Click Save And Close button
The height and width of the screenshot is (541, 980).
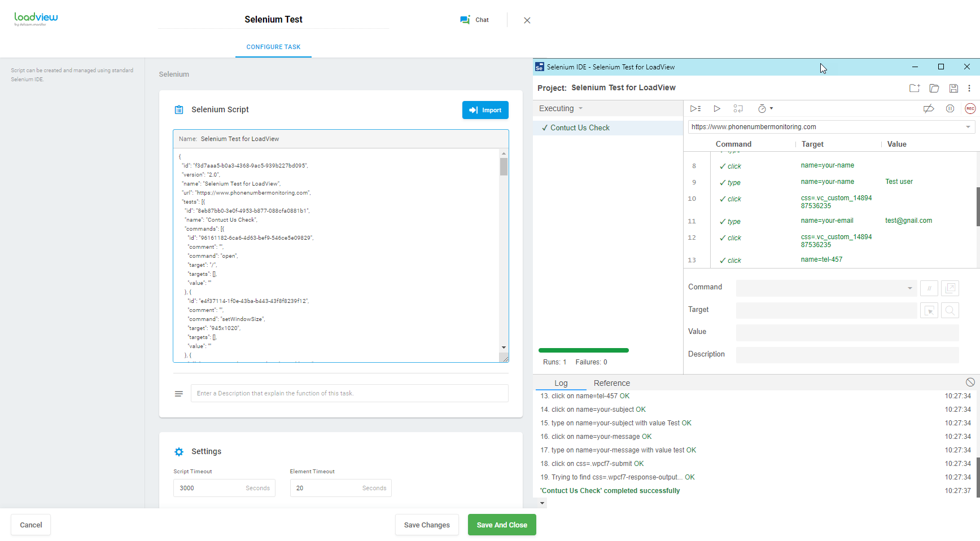pos(502,525)
